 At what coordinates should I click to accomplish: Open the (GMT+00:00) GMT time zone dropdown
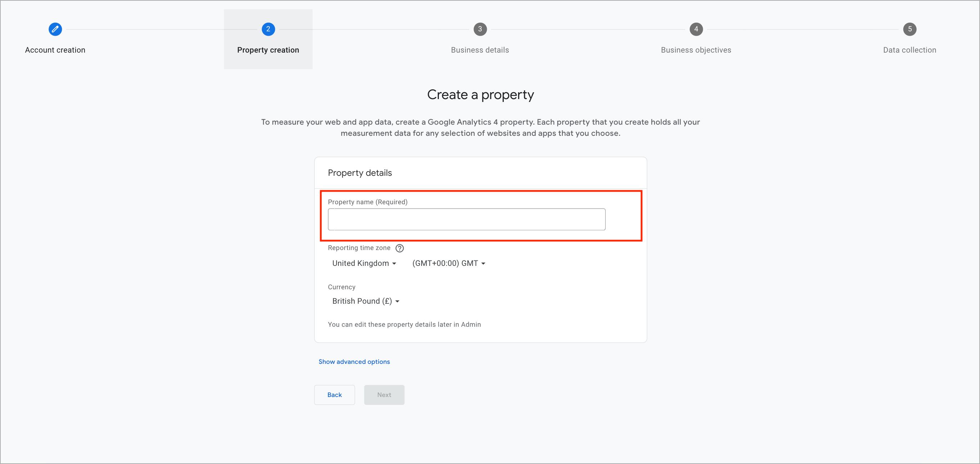449,263
